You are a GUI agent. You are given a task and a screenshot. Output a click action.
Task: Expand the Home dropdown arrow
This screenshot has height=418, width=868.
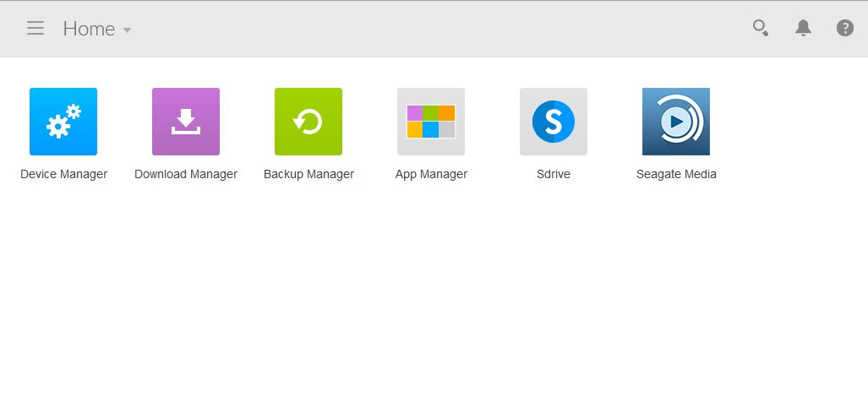click(128, 30)
